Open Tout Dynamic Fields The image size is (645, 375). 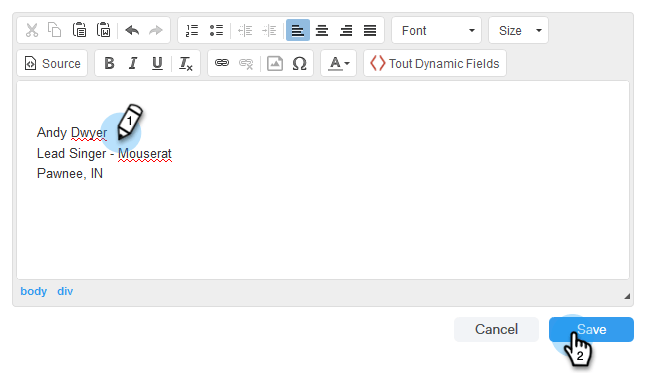tap(435, 63)
